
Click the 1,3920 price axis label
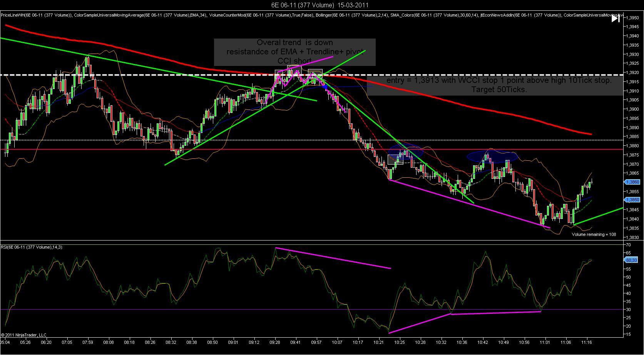(632, 72)
